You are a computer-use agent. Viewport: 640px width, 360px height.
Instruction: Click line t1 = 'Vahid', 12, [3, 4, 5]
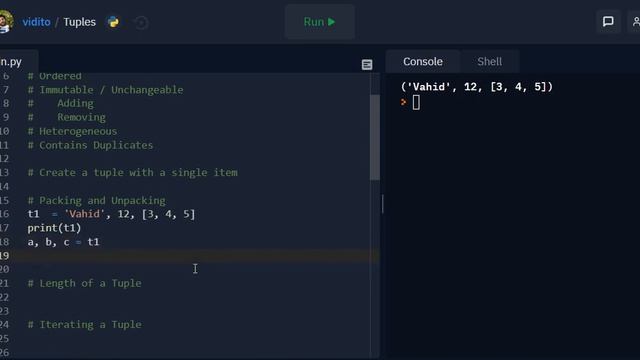111,214
